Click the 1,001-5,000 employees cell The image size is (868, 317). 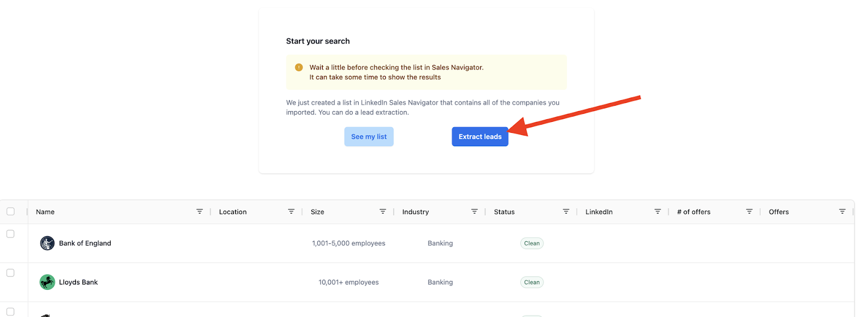349,243
